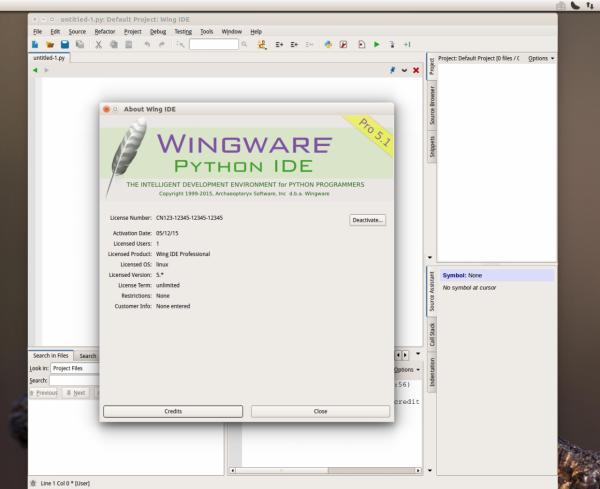Image resolution: width=600 pixels, height=489 pixels.
Task: Click license number CN123-12345-12345-12345
Action: 189,218
